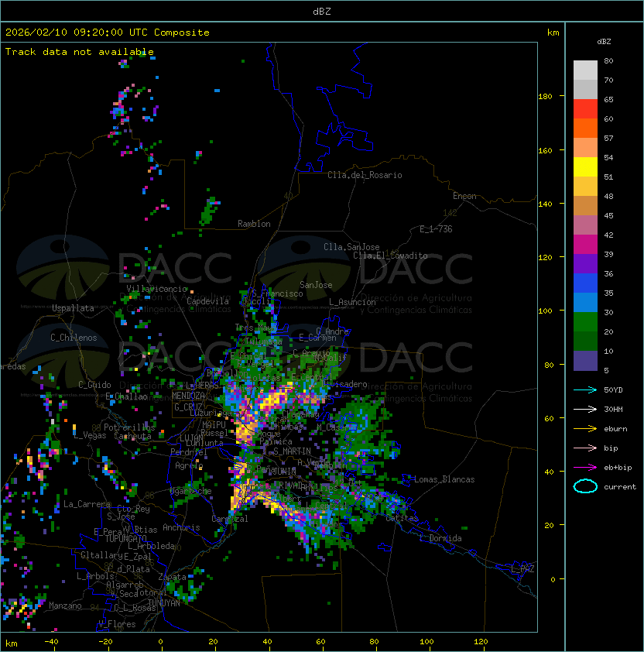This screenshot has width=644, height=652.
Task: Select the 'E_Challao' map label
Action: tap(126, 396)
